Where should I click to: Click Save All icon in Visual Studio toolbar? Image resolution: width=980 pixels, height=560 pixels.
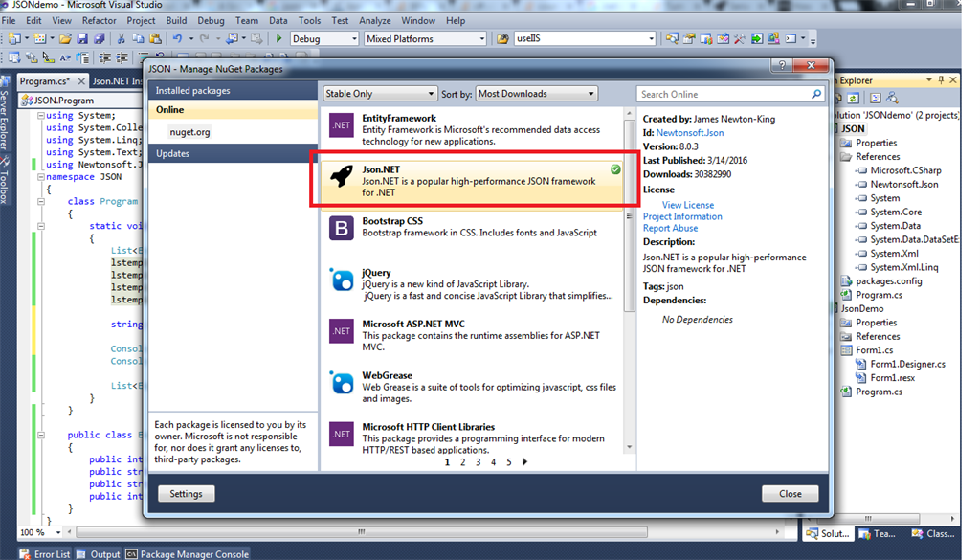100,38
